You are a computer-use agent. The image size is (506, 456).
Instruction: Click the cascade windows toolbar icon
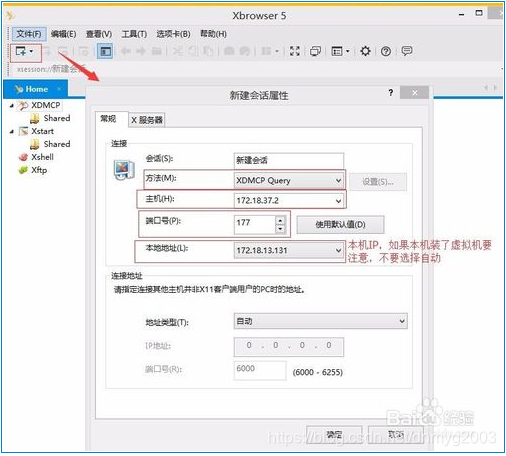(315, 51)
